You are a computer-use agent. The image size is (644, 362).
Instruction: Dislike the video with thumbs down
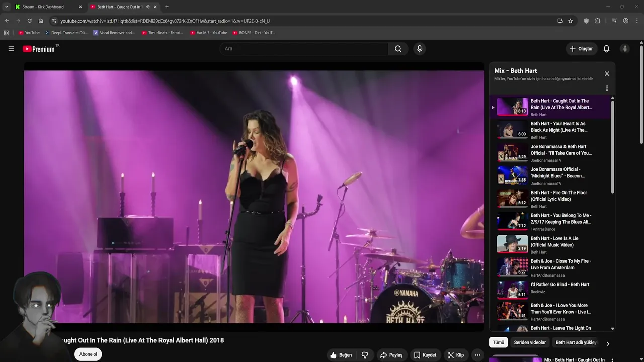tap(365, 355)
